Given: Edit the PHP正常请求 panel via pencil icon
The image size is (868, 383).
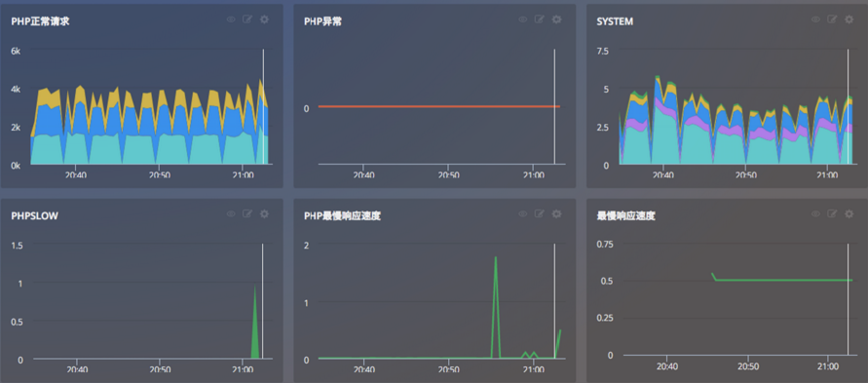Looking at the screenshot, I should (x=247, y=19).
